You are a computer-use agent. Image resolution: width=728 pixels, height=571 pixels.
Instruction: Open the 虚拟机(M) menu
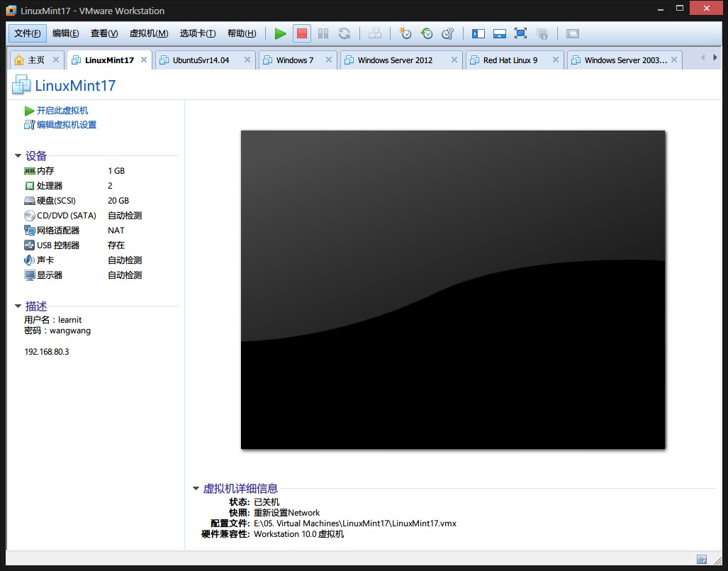point(149,33)
